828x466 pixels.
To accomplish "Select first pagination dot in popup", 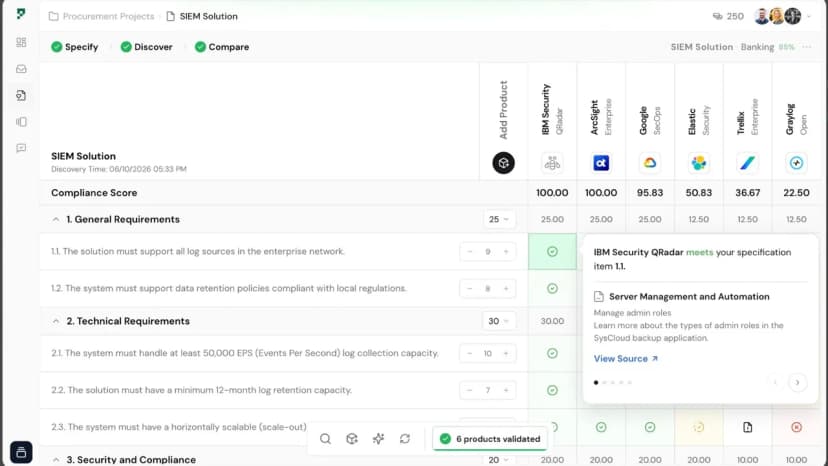I will coord(596,383).
